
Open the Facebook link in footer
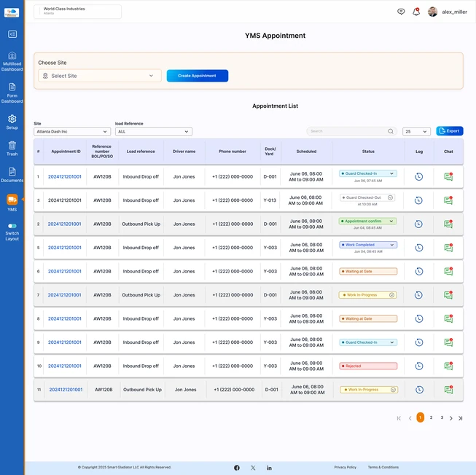pyautogui.click(x=237, y=468)
